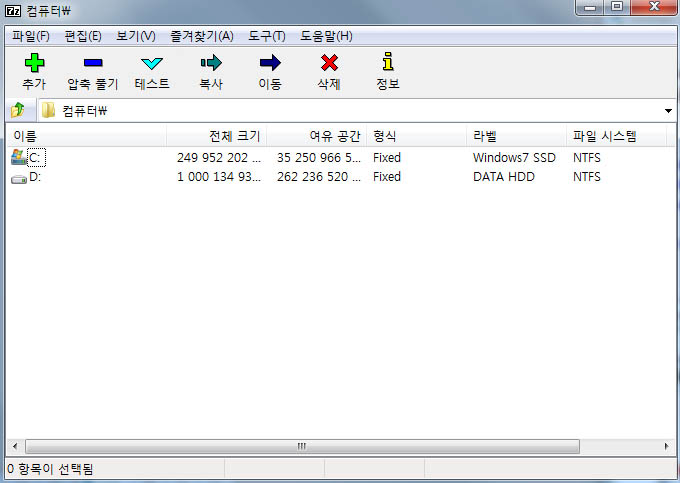Viewport: 680px width, 483px height.
Task: Sort by 전체 크기 column header
Action: tap(217, 136)
